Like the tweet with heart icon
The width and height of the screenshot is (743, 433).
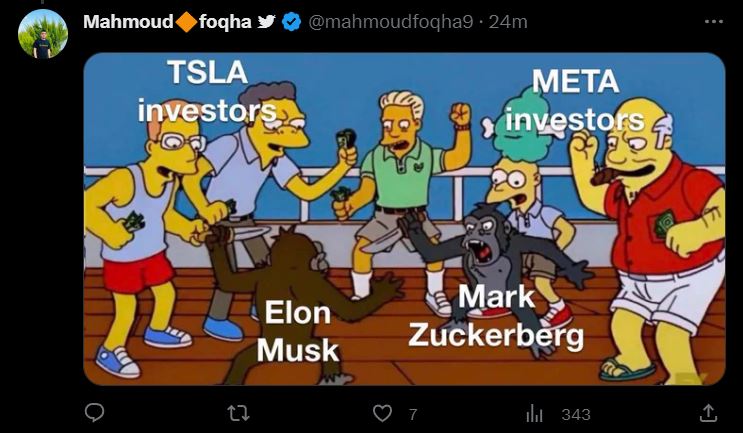tap(382, 414)
